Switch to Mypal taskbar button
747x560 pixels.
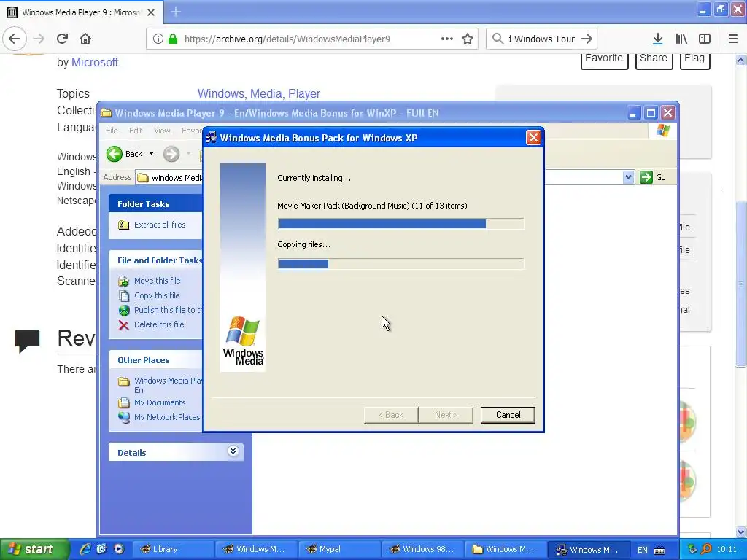click(x=339, y=549)
